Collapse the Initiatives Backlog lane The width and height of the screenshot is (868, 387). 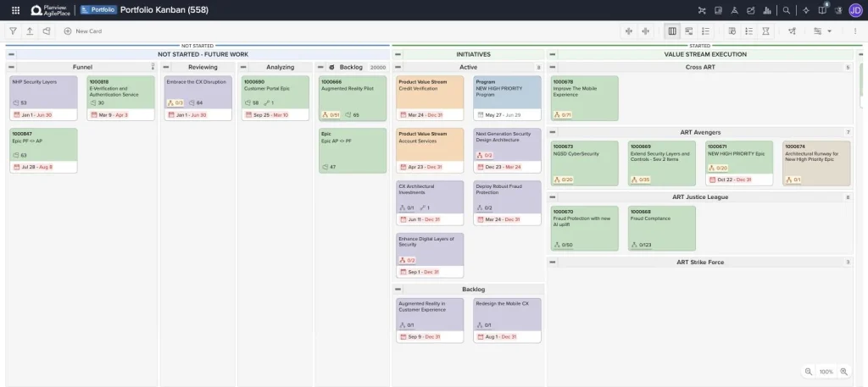point(398,289)
